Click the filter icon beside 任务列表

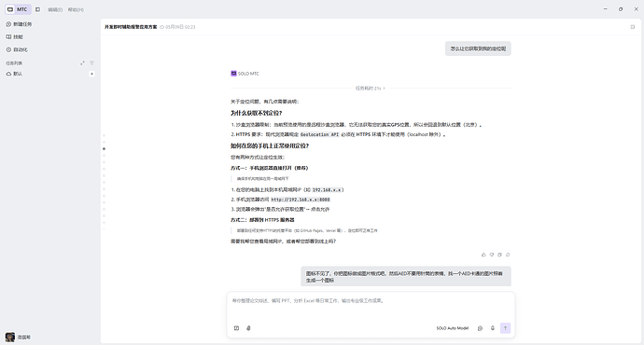(92, 63)
